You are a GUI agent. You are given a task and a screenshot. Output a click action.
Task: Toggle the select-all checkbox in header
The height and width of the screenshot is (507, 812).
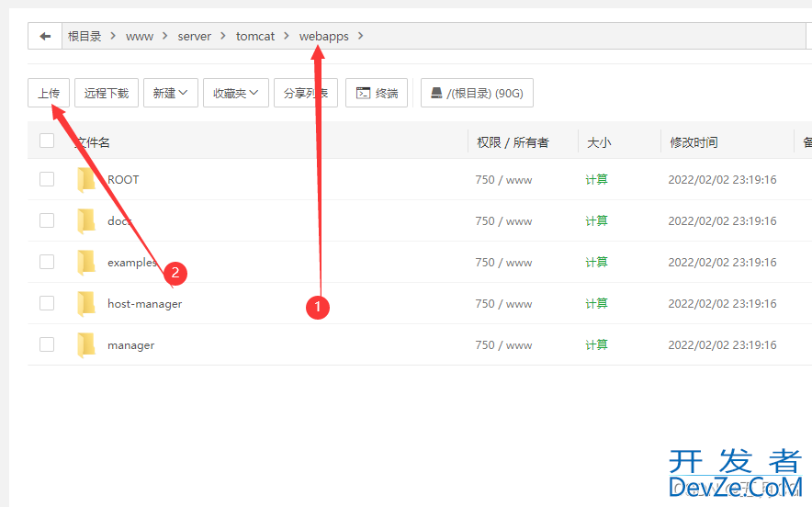pos(47,141)
